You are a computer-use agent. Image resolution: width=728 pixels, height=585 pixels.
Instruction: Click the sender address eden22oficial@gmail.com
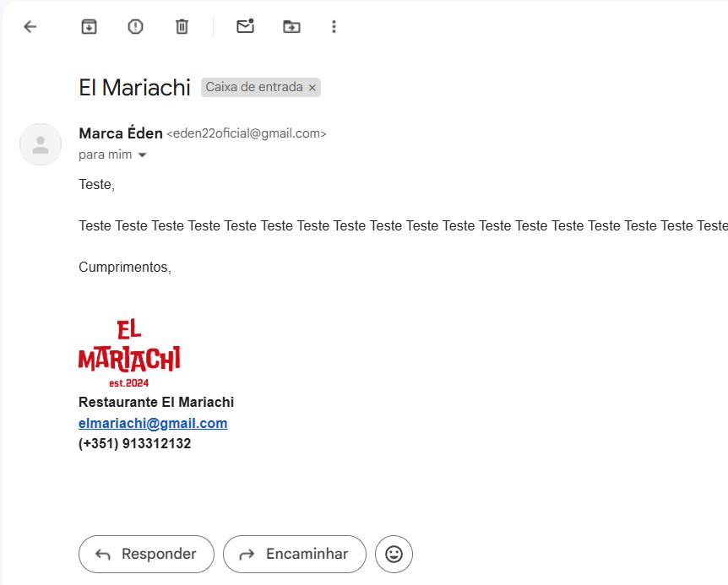(x=247, y=133)
